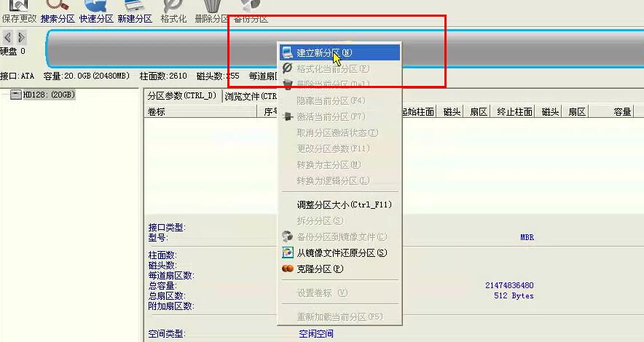Click the 重新加载当前分区(F5) menu entry

pyautogui.click(x=339, y=317)
